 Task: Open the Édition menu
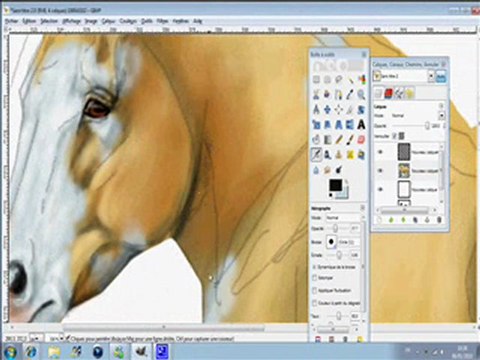pos(29,21)
